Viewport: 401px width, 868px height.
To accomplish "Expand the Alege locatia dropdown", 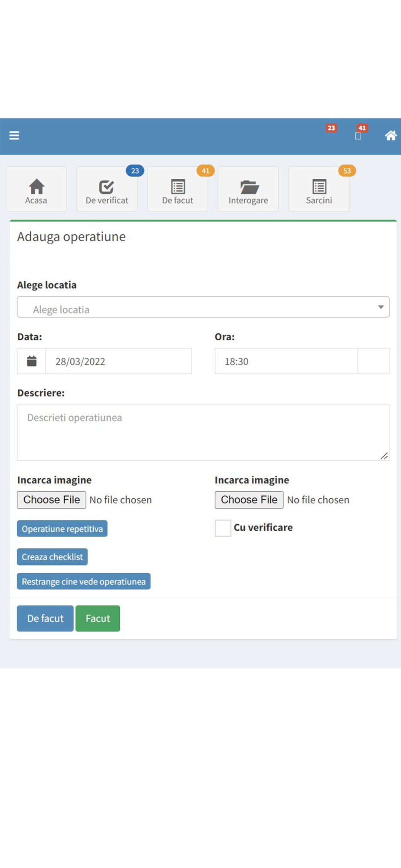I will pos(203,307).
